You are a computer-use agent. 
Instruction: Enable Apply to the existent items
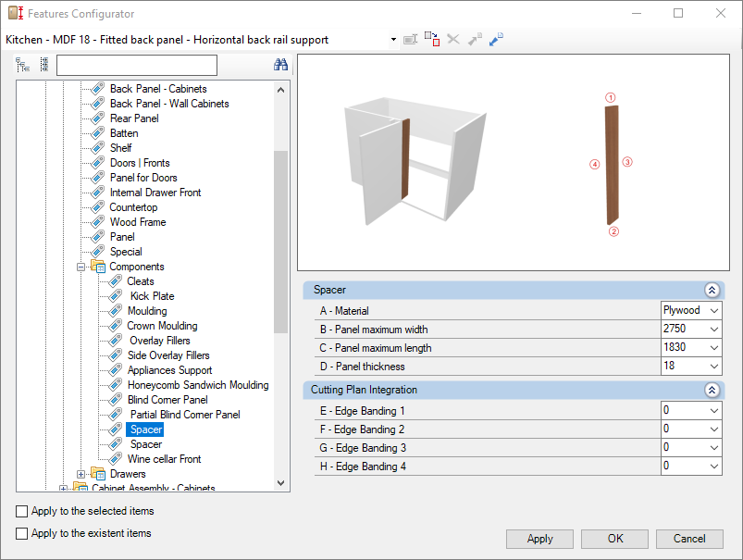click(22, 533)
